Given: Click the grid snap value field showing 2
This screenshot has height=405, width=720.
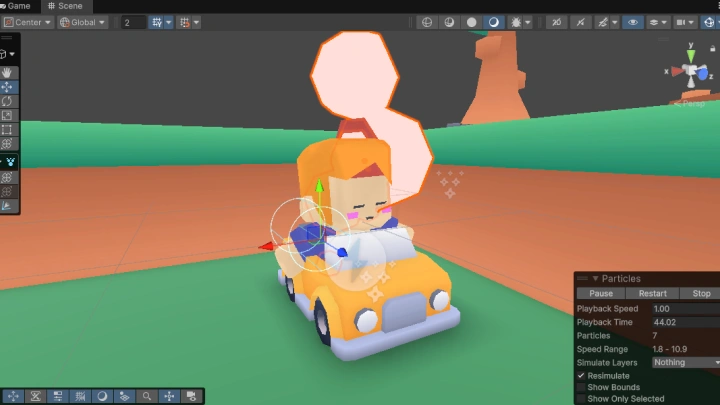Looking at the screenshot, I should [133, 22].
